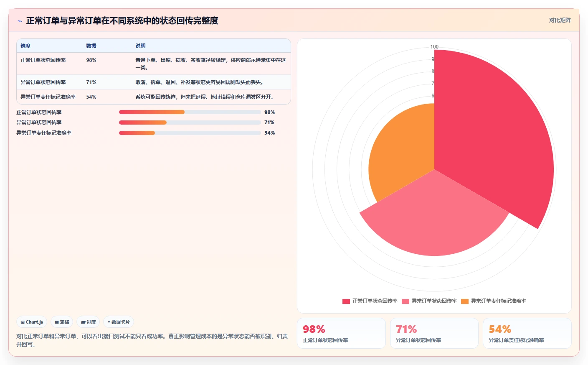Click the description starting with 普通下单、出库
588x365 pixels.
point(210,64)
